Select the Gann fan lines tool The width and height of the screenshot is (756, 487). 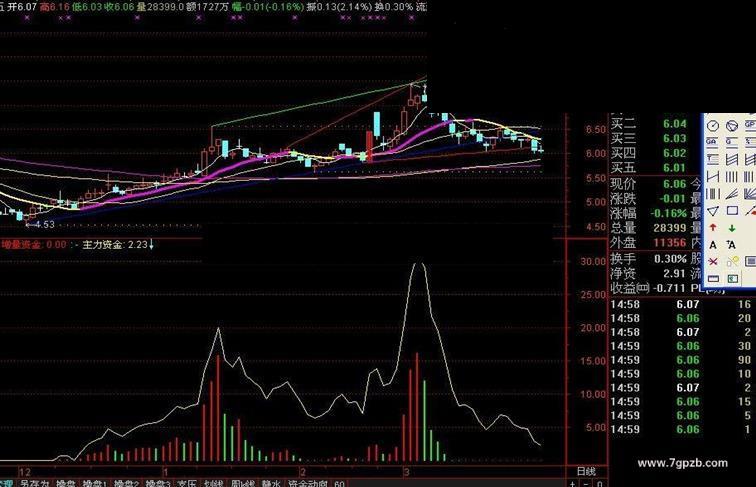(750, 194)
